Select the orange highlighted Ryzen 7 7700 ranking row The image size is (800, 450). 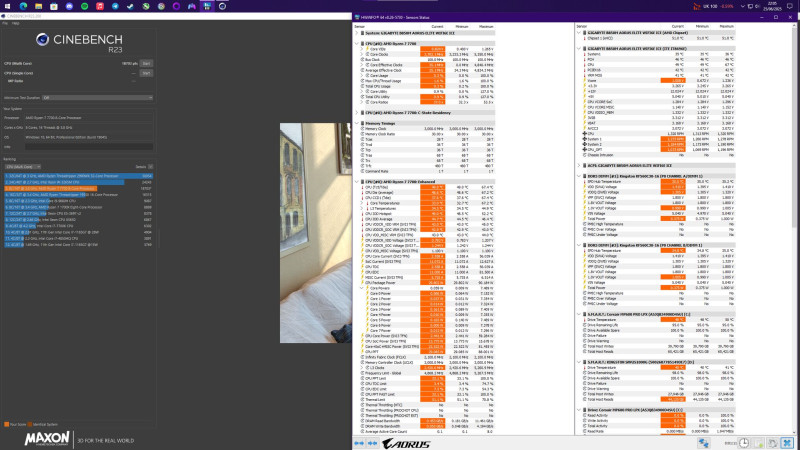(79, 188)
